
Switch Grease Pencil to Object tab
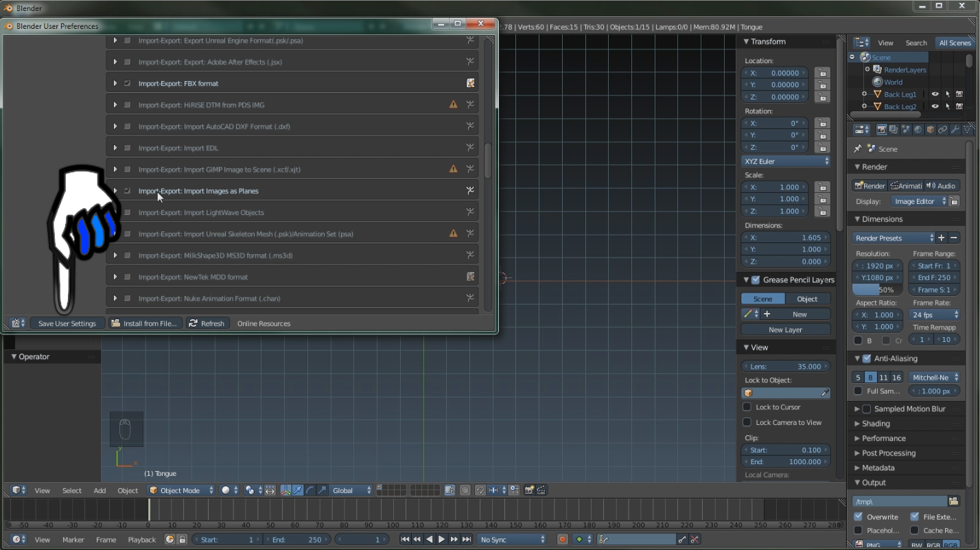[807, 299]
